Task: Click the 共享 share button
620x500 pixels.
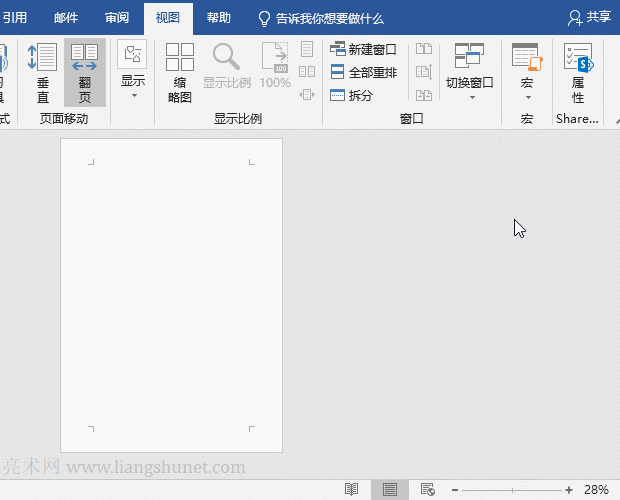Action: tap(589, 17)
